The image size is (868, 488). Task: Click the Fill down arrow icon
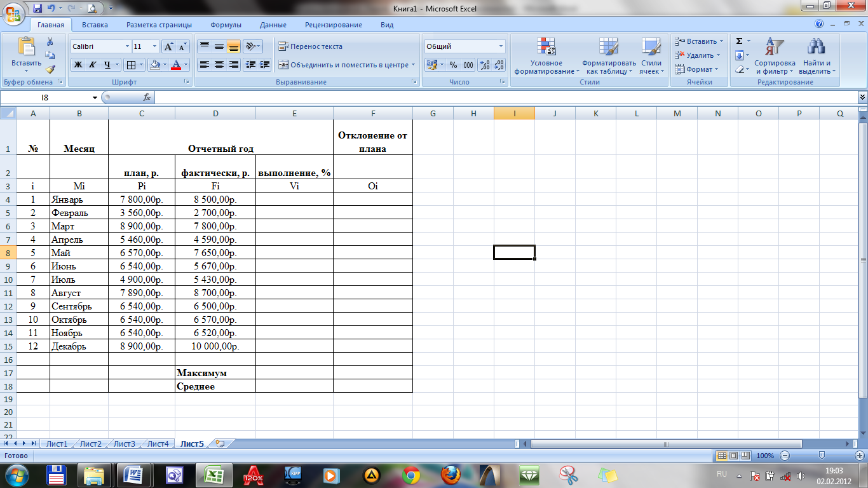[x=739, y=55]
